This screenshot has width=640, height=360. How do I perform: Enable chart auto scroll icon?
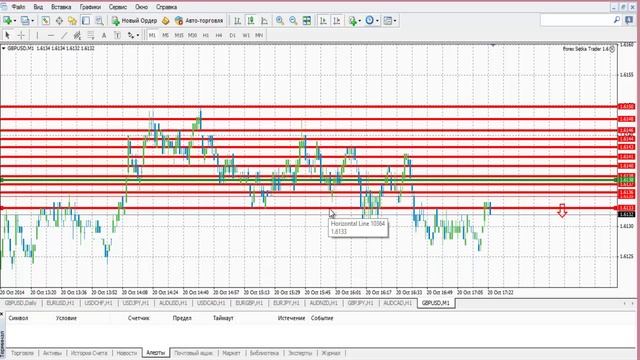click(x=323, y=20)
